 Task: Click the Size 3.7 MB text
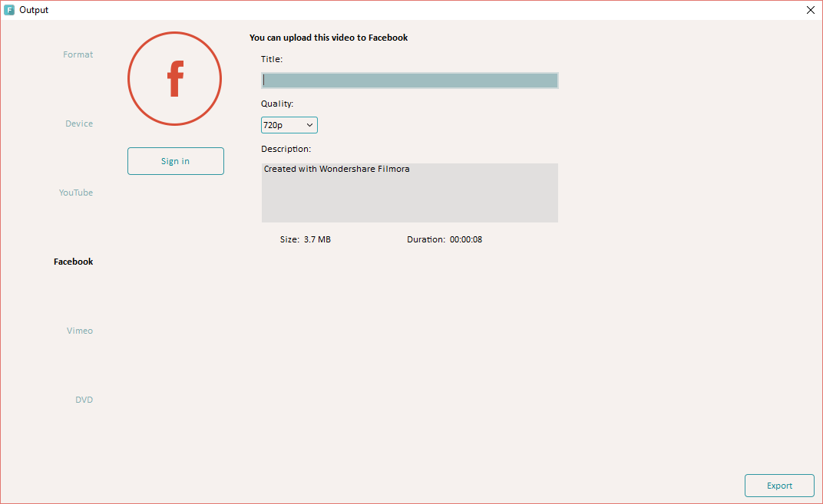(306, 239)
